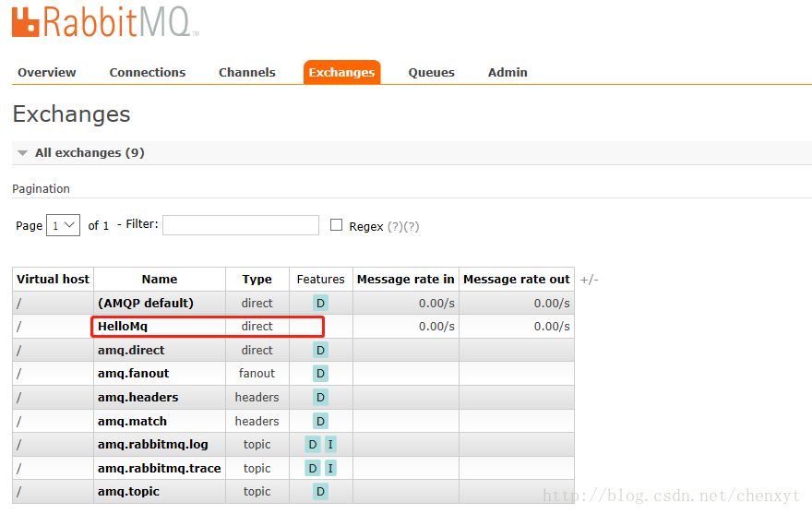Click HelloMq's message rate out value
The width and height of the screenshot is (812, 514).
point(552,327)
